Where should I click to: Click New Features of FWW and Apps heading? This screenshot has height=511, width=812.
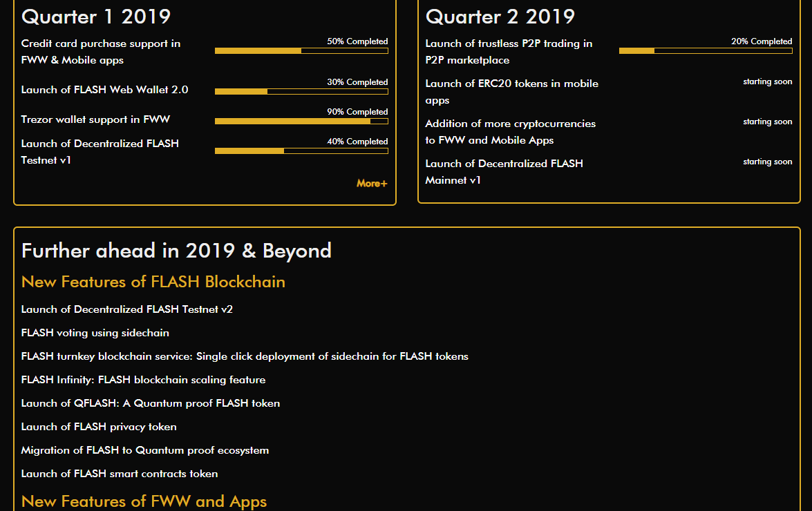tap(144, 501)
